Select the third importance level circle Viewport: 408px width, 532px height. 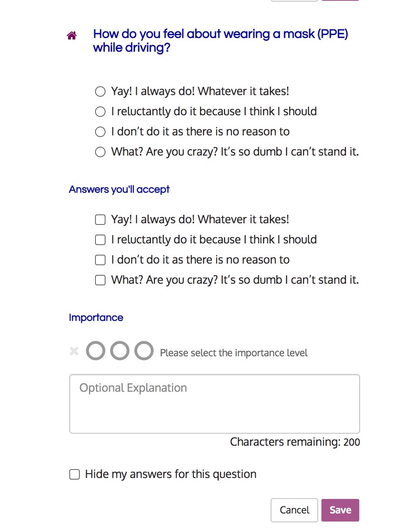[x=144, y=351]
